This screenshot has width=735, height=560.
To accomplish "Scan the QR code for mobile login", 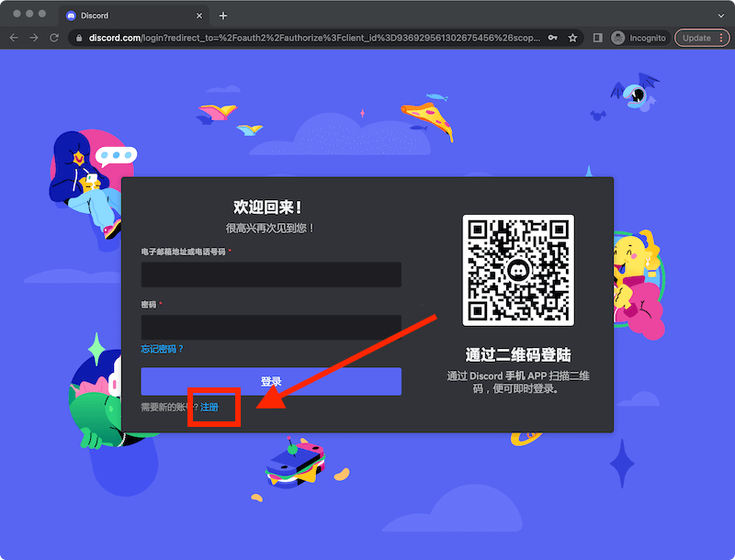I will coord(520,269).
